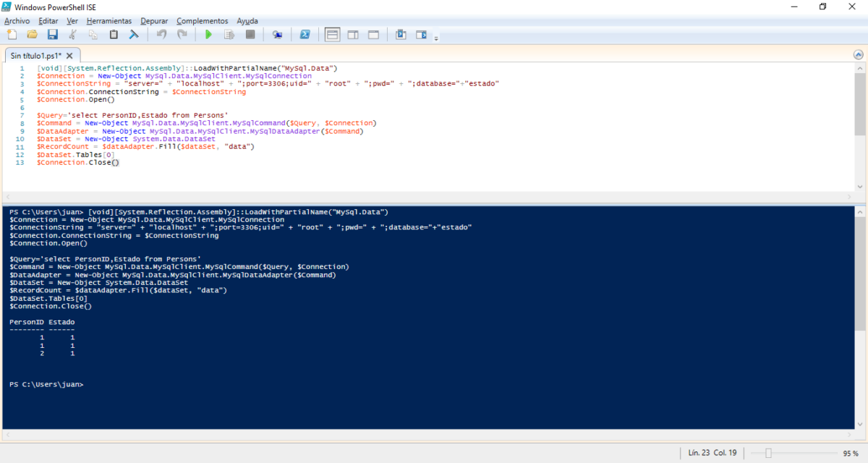Select the Sin título1.ps1 tab
The height and width of the screenshot is (463, 868).
(x=36, y=54)
